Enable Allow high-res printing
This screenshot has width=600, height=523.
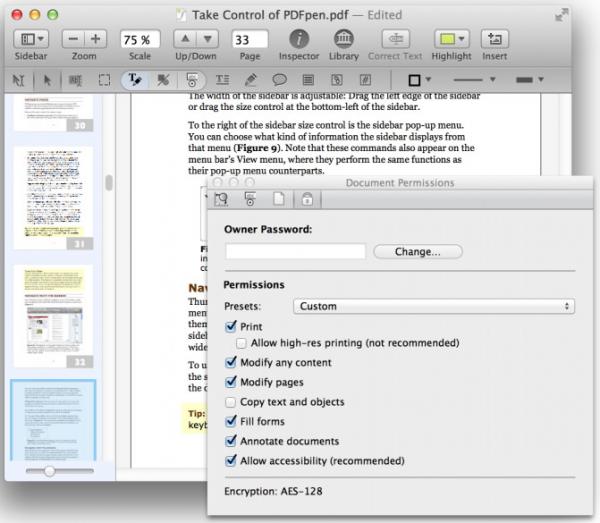click(x=241, y=343)
